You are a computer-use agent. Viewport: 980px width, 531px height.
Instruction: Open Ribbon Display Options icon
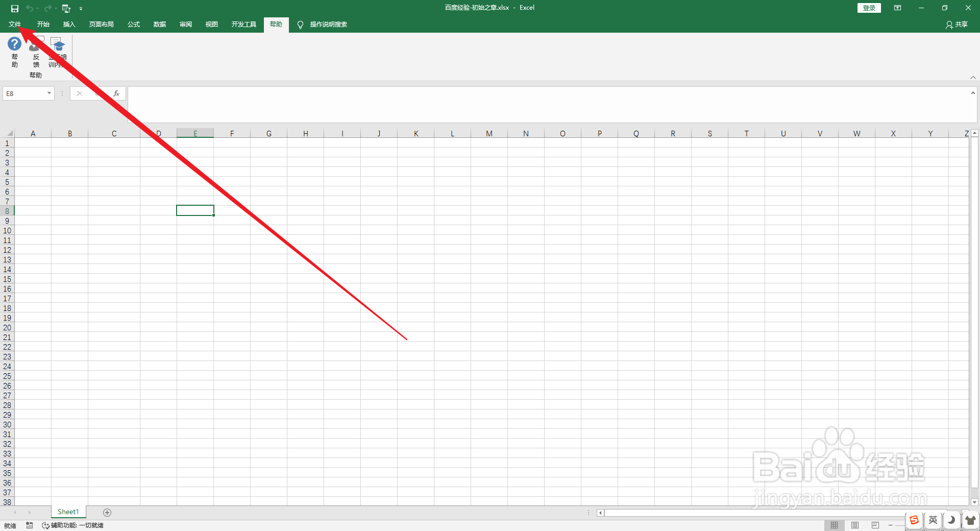[897, 8]
